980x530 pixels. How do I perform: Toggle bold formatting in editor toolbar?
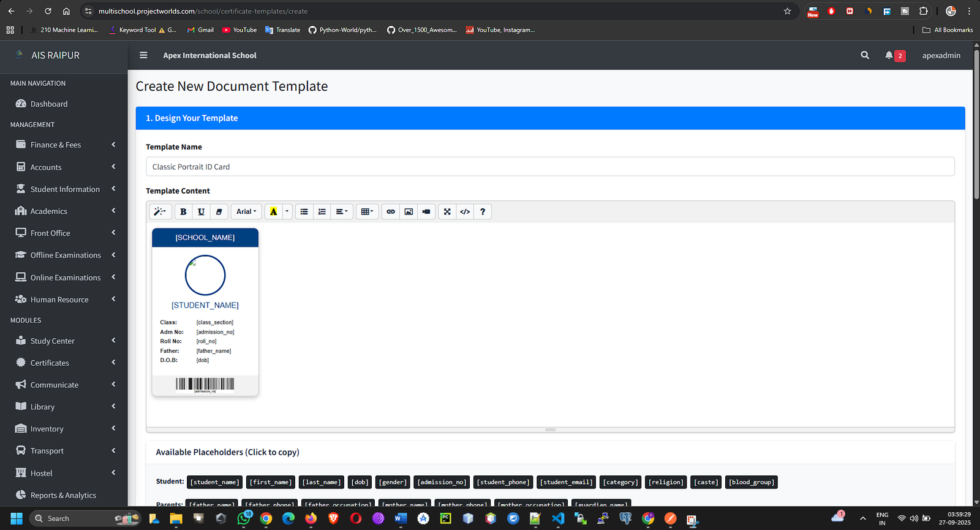[x=183, y=212]
